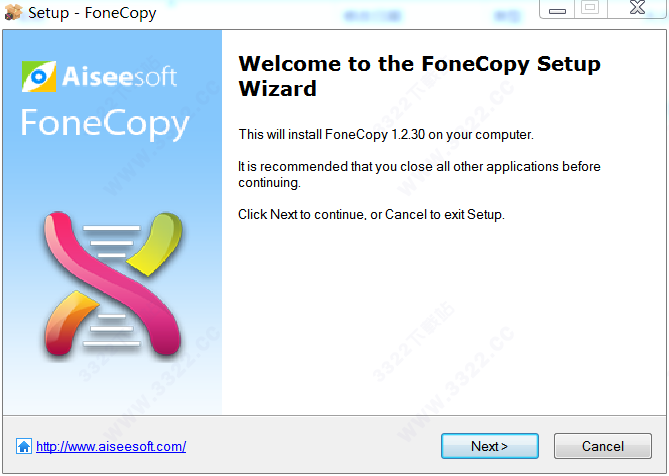Viewport: 669px width, 476px height.
Task: Close the FoneCopy Setup wizard
Action: (x=637, y=10)
